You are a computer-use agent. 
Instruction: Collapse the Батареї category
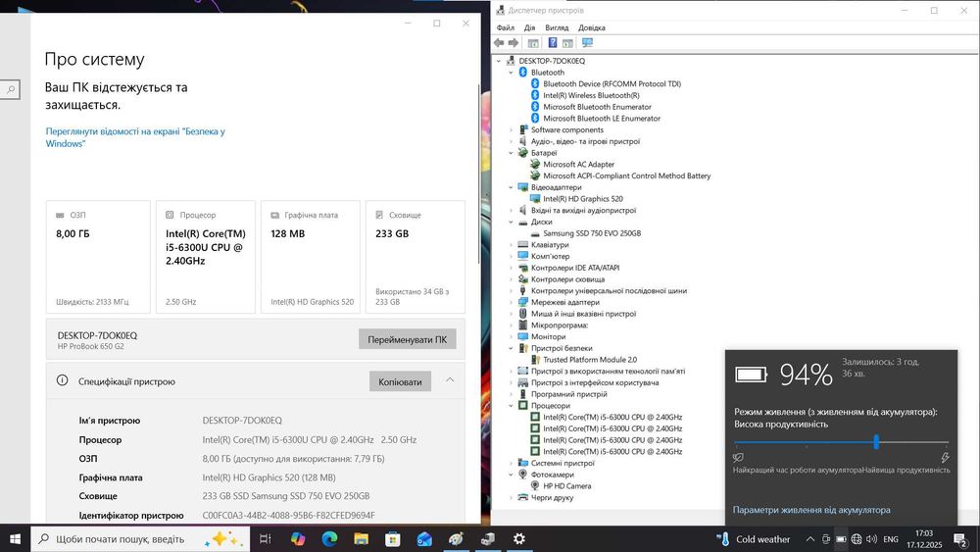point(511,153)
